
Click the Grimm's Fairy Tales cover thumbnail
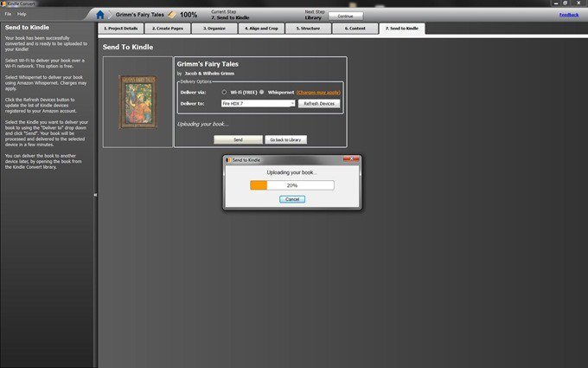pyautogui.click(x=138, y=102)
